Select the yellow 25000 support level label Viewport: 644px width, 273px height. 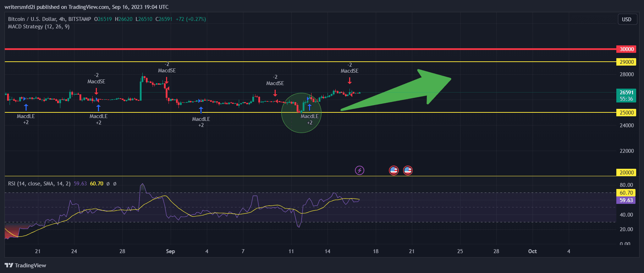(626, 113)
